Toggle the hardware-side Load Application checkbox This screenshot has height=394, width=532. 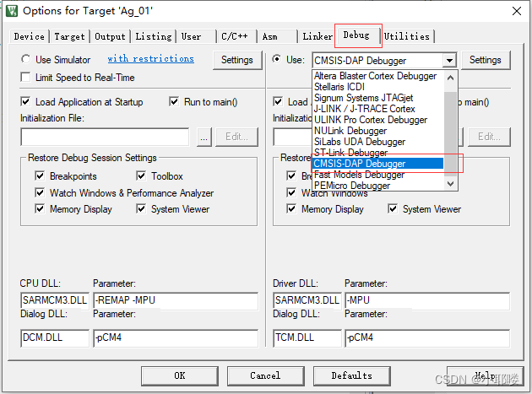point(278,101)
